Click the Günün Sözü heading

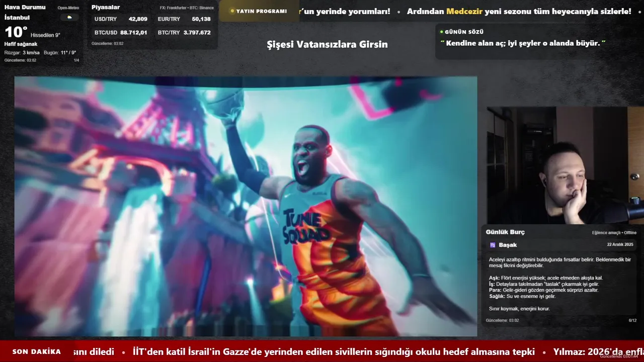[x=464, y=32]
